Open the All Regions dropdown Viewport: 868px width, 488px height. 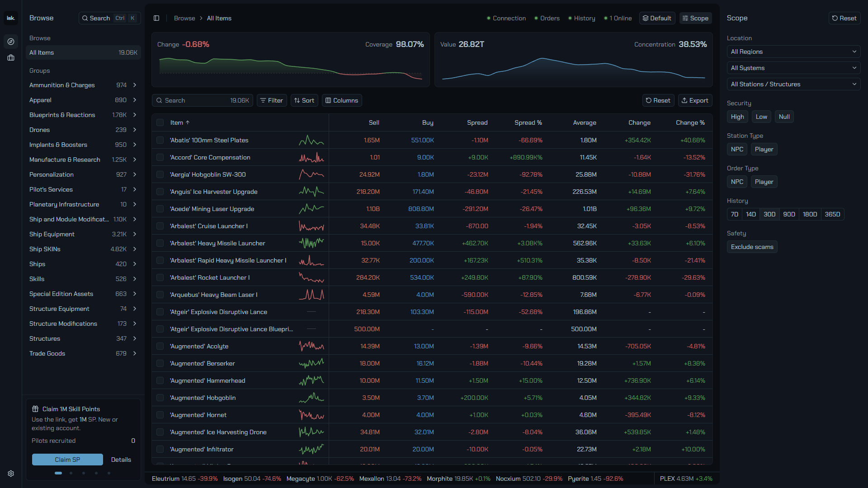(x=793, y=52)
